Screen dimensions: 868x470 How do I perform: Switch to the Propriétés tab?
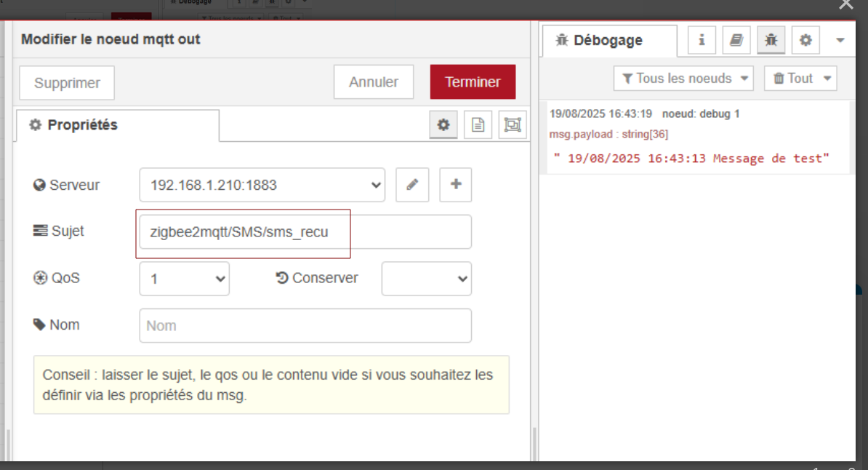[117, 125]
